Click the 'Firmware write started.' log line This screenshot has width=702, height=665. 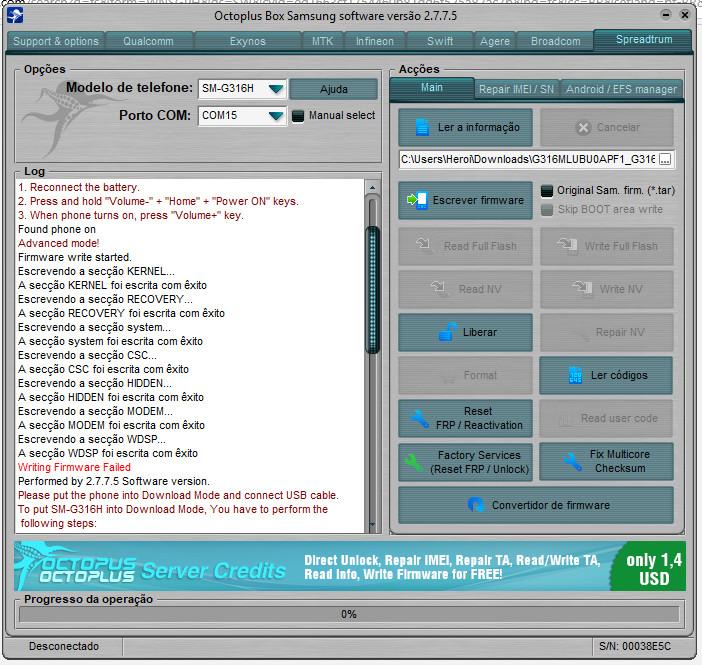(75, 257)
